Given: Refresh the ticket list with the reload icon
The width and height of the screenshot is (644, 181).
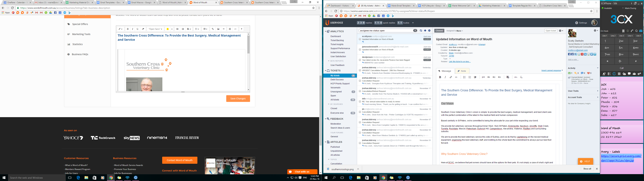Looking at the screenshot, I should tap(421, 31).
